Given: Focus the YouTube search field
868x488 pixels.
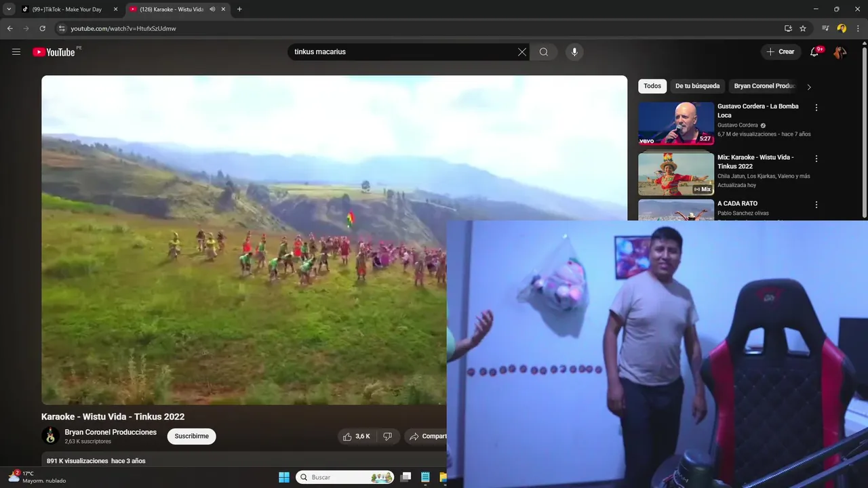Looking at the screenshot, I should pyautogui.click(x=403, y=52).
